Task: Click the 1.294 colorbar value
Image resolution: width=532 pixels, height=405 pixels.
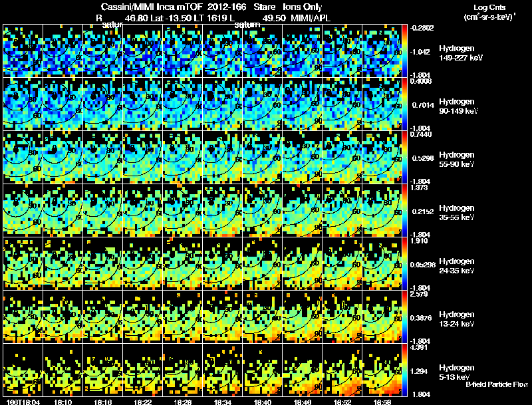Action: point(419,372)
